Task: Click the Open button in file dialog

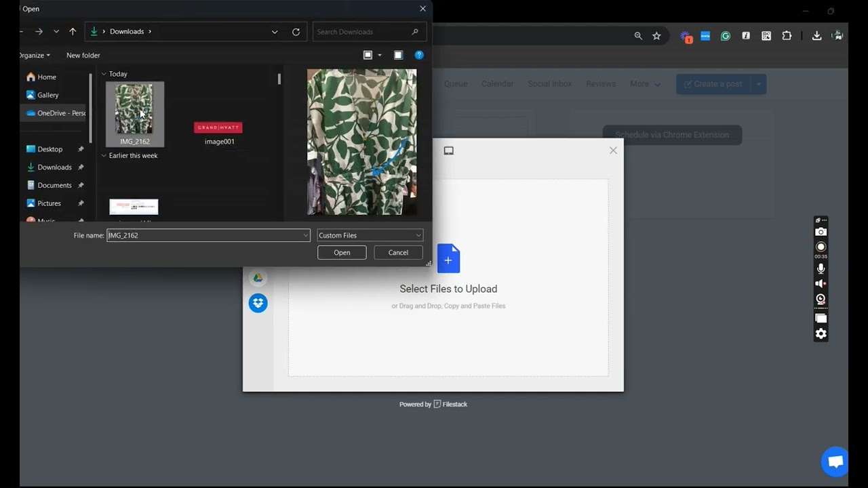Action: (x=342, y=253)
